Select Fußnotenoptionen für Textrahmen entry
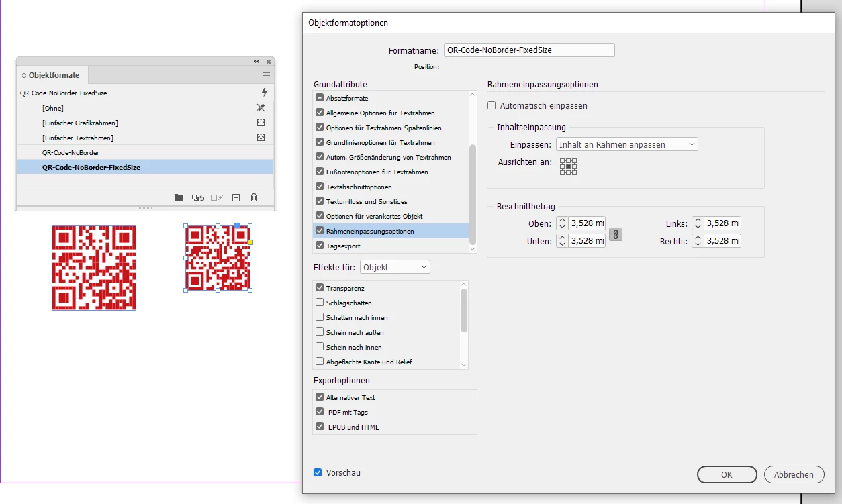The width and height of the screenshot is (842, 504). click(391, 172)
